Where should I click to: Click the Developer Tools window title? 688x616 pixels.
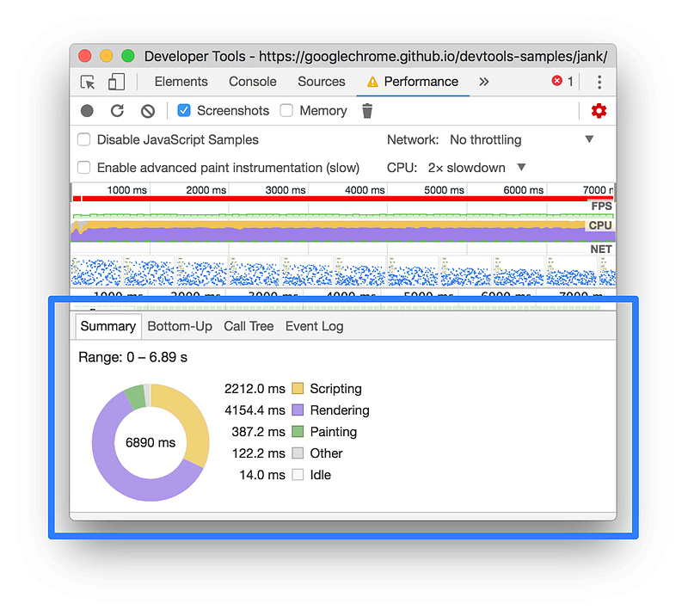(x=376, y=56)
